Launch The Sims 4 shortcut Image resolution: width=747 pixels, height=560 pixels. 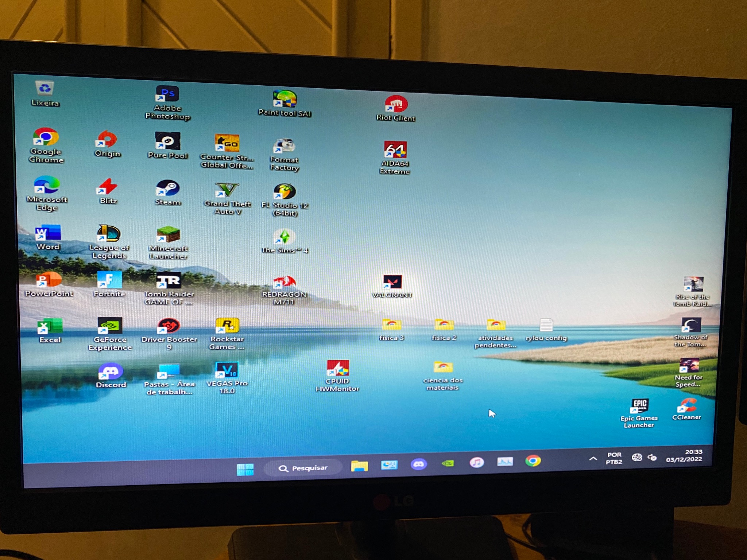pos(285,241)
